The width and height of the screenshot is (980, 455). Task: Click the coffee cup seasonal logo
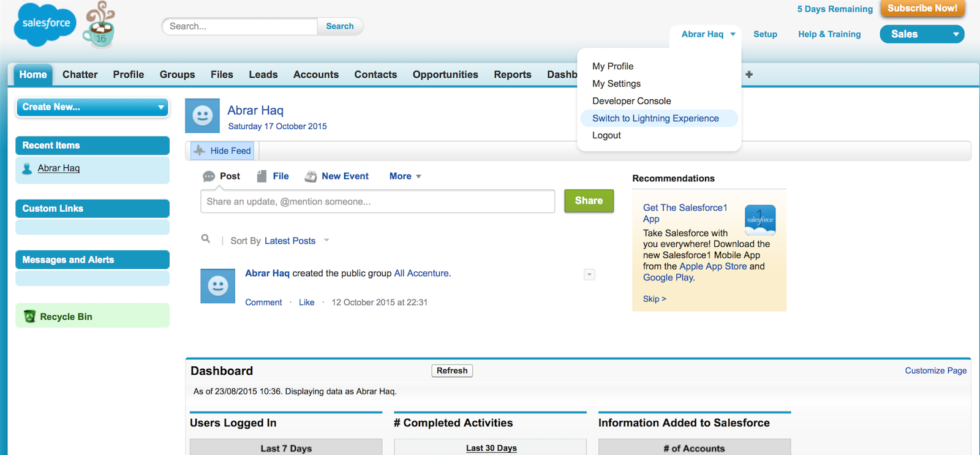99,24
